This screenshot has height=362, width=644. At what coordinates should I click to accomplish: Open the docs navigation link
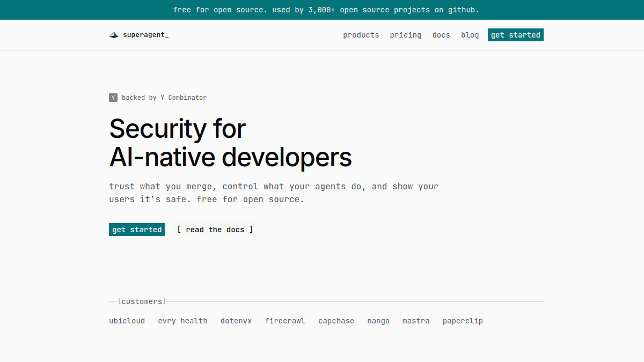pyautogui.click(x=441, y=35)
